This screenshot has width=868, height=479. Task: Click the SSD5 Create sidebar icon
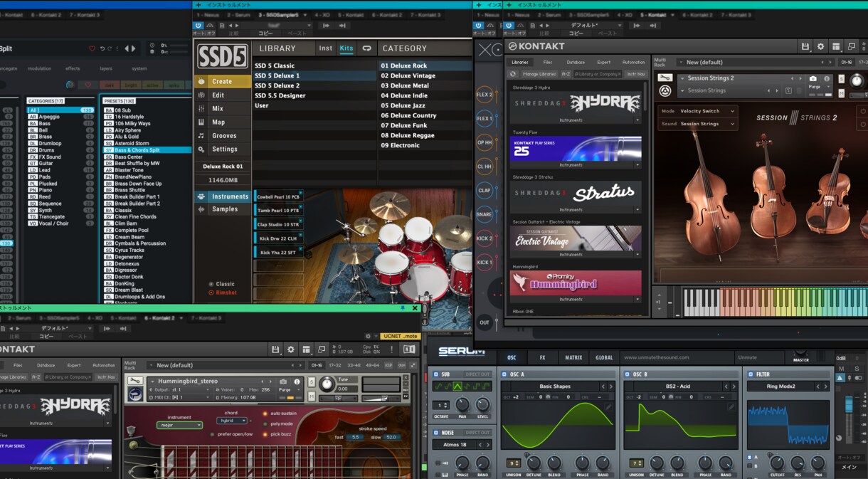coord(201,81)
